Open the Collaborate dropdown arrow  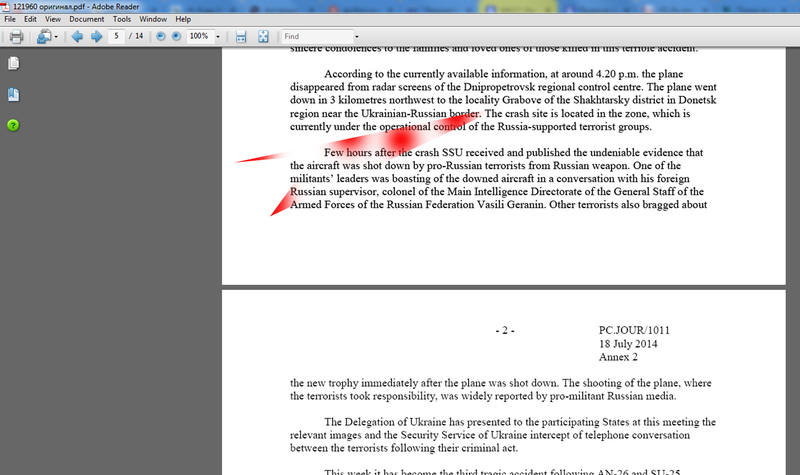click(x=56, y=37)
